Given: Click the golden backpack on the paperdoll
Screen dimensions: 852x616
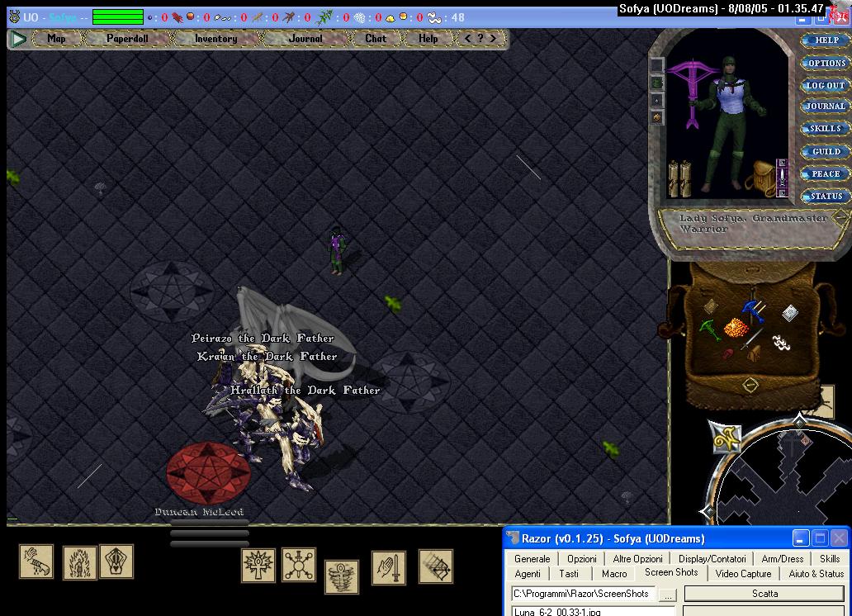Looking at the screenshot, I should click(760, 177).
